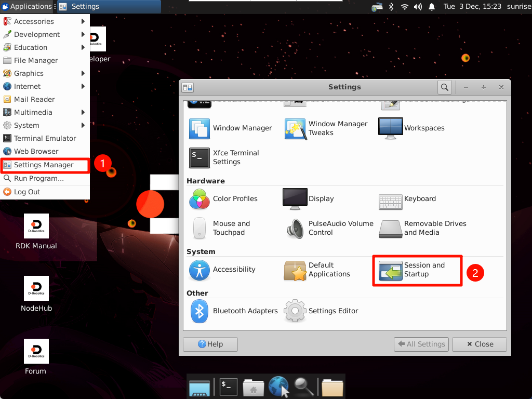Open Color Profiles settings
The width and height of the screenshot is (532, 399).
tap(223, 199)
